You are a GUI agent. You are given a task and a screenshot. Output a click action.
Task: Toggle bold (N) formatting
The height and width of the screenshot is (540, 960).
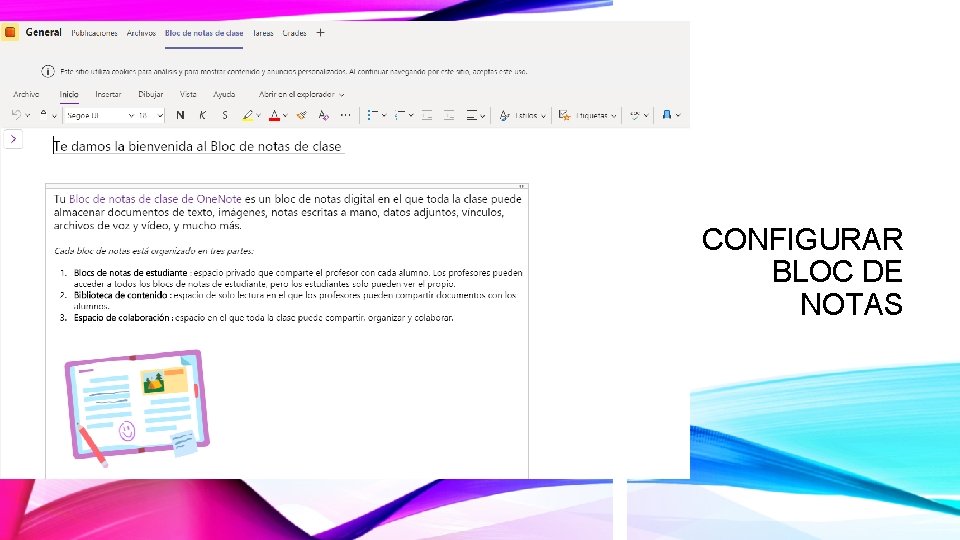click(180, 115)
